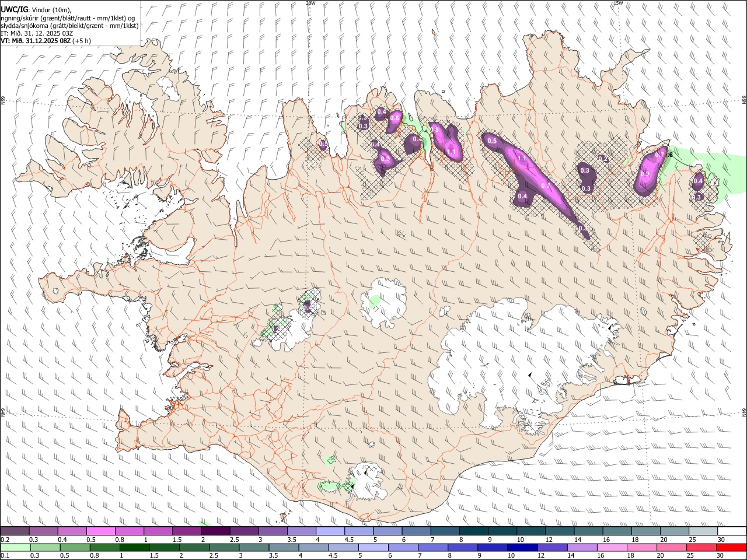
Task: Pick the upper legend swatch labeled 4
Action: pos(330,531)
